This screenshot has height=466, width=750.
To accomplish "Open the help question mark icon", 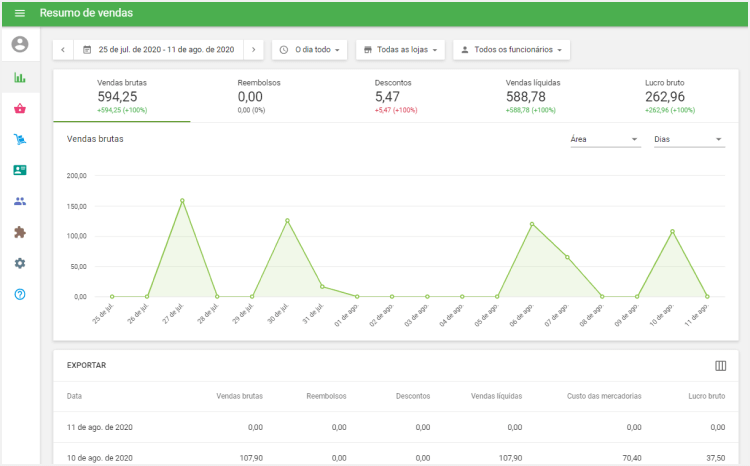I will coord(20,294).
